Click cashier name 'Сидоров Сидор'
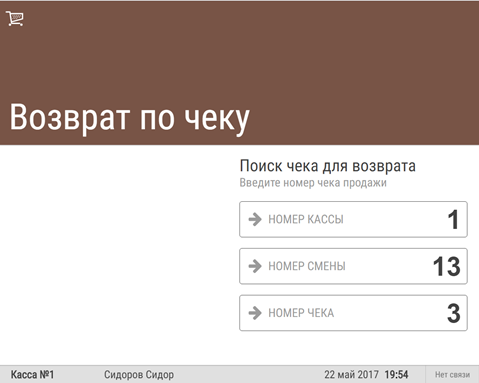479x383 pixels. pyautogui.click(x=139, y=375)
